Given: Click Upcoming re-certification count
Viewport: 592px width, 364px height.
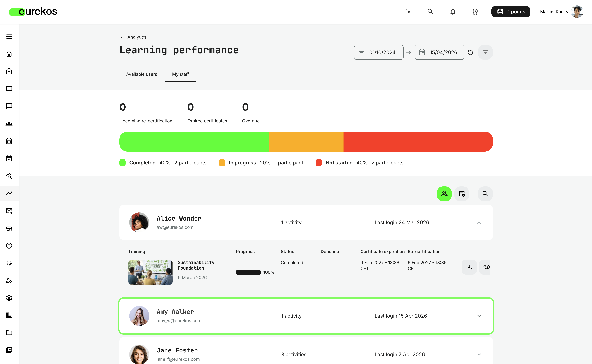Looking at the screenshot, I should pyautogui.click(x=123, y=107).
